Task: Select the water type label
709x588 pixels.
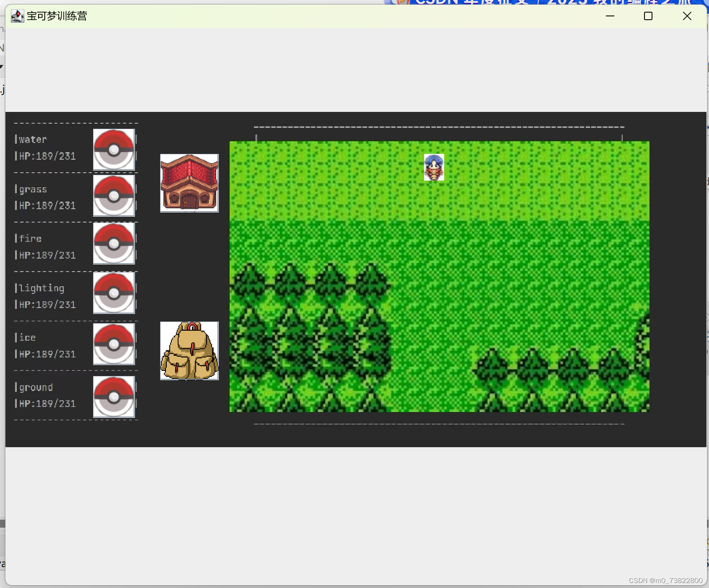Action: click(33, 140)
